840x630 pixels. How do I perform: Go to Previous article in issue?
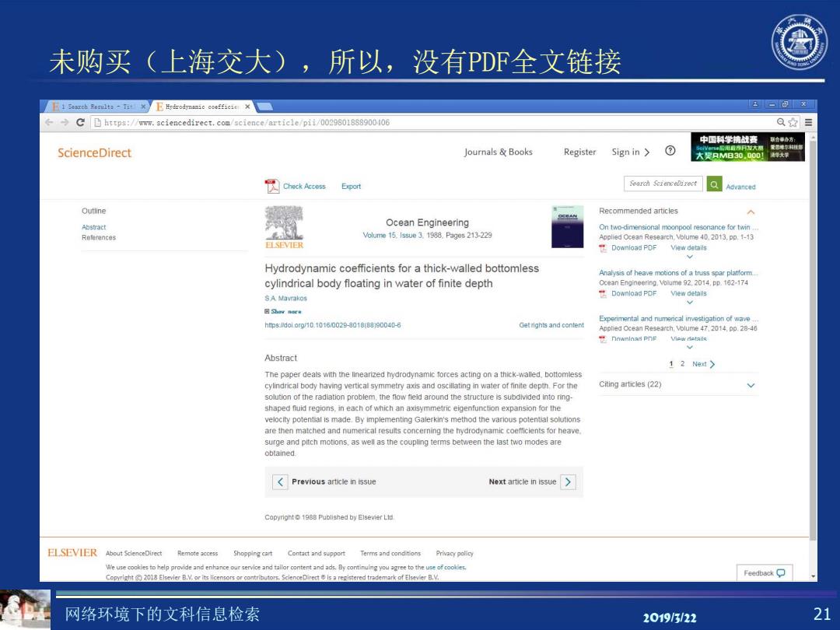point(325,481)
